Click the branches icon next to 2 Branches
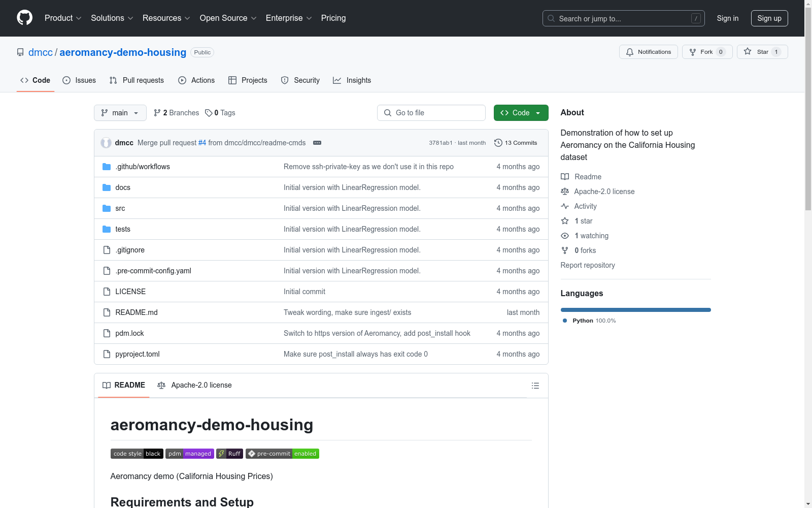Image resolution: width=812 pixels, height=508 pixels. tap(157, 113)
